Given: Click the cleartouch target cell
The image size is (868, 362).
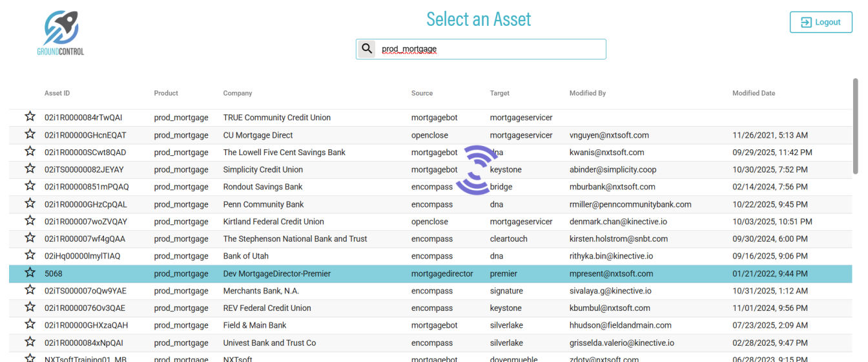Looking at the screenshot, I should click(509, 239).
